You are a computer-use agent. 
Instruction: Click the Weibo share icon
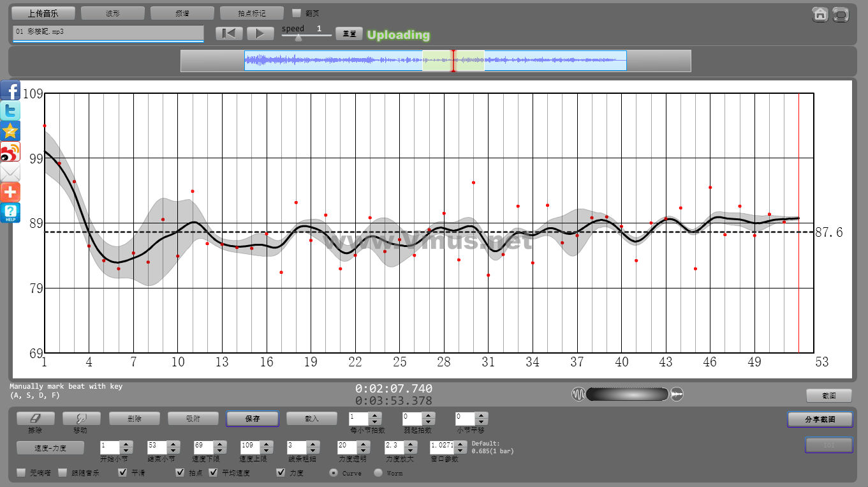pyautogui.click(x=10, y=151)
